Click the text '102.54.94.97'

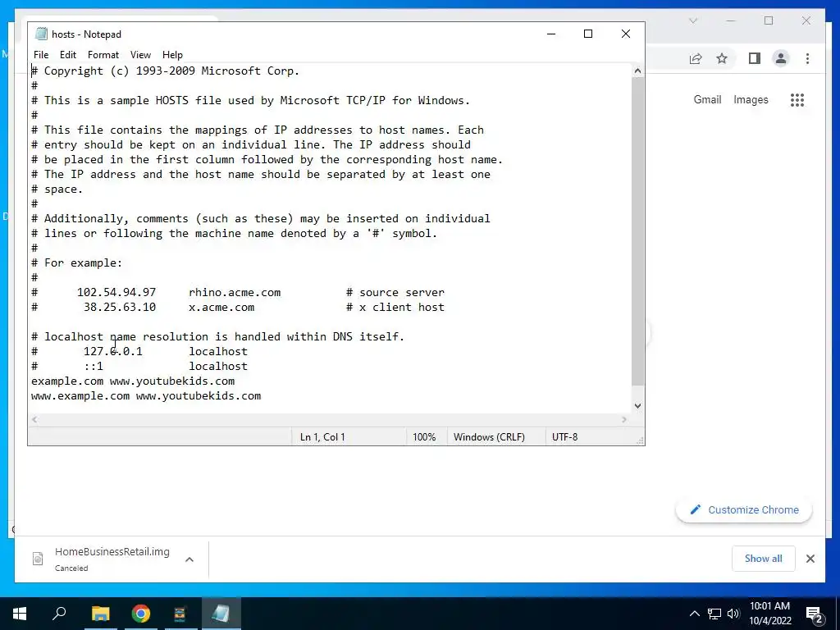click(x=116, y=293)
